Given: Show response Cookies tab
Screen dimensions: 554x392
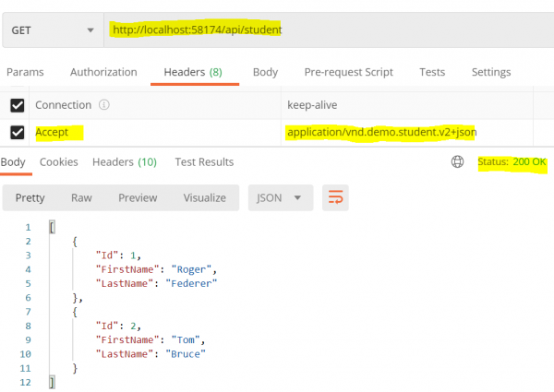Looking at the screenshot, I should coord(58,162).
